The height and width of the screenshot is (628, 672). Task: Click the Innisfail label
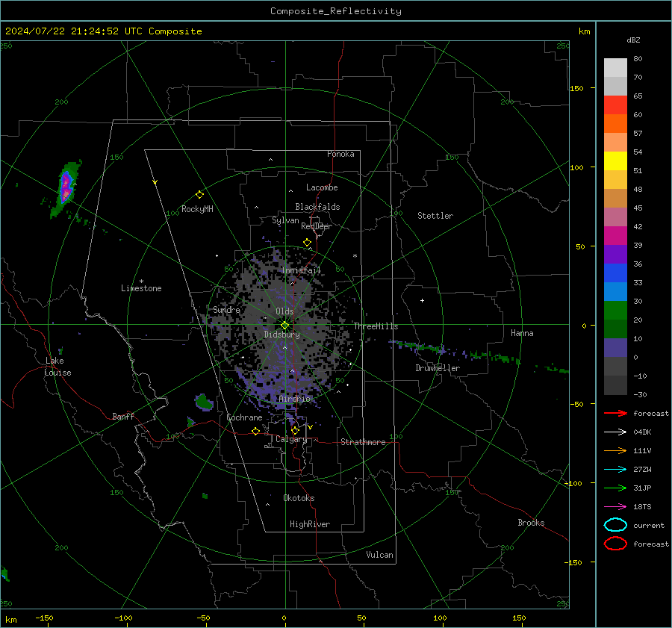(301, 270)
